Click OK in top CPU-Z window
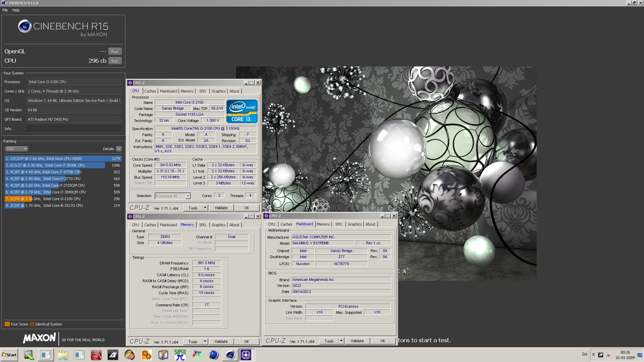The height and width of the screenshot is (362, 644). (x=247, y=208)
